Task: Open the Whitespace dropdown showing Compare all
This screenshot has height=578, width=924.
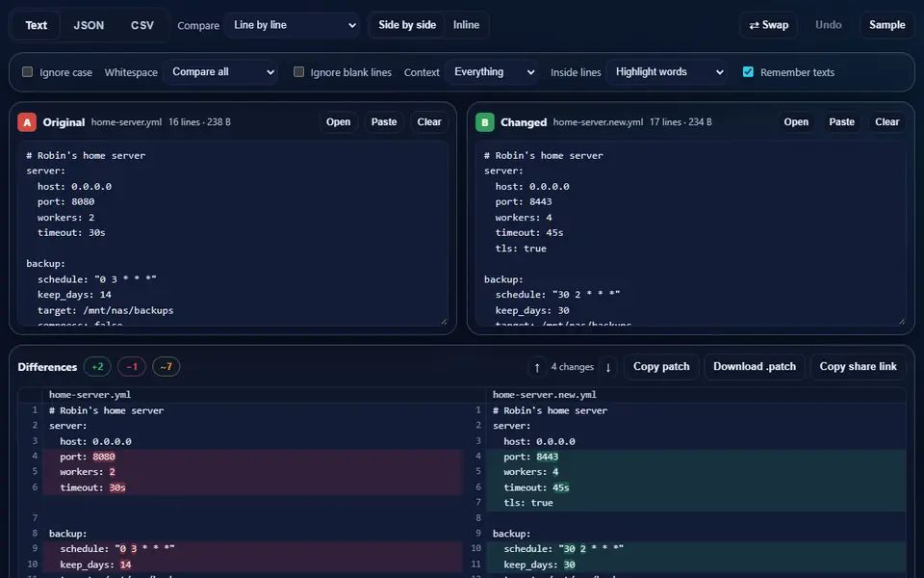Action: pos(220,72)
